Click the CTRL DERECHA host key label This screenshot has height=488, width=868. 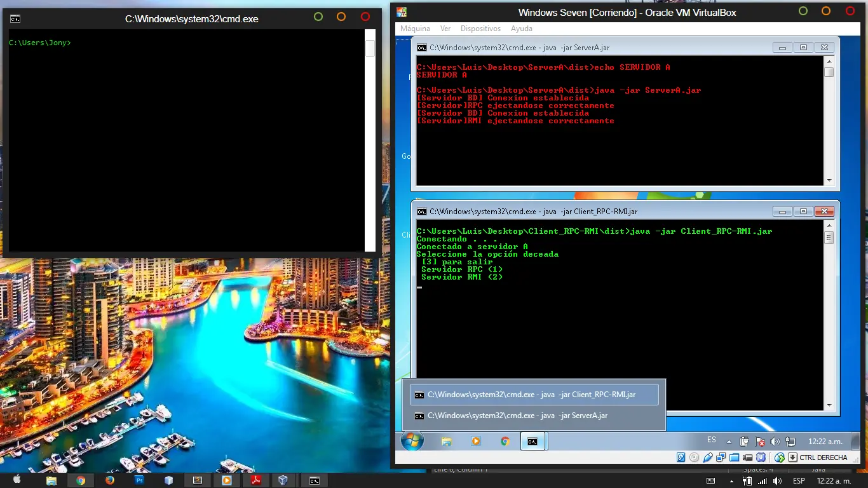tap(824, 457)
